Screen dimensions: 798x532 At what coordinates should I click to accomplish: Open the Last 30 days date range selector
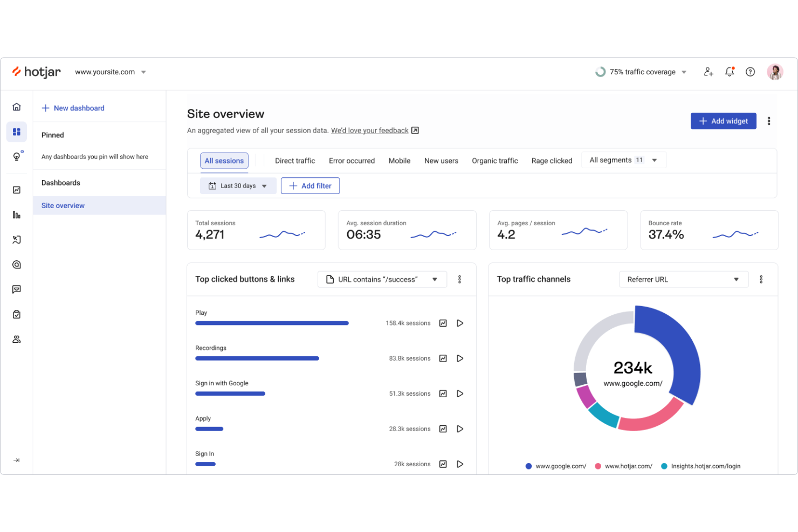point(238,185)
